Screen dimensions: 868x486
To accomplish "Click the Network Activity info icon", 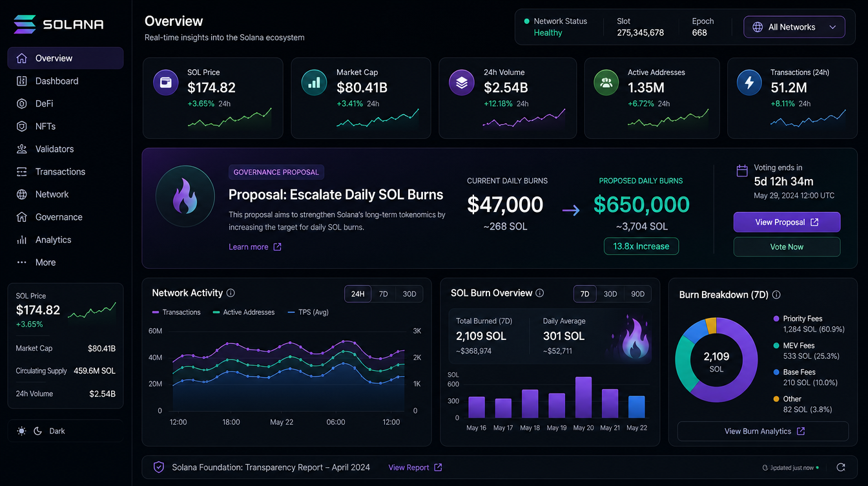I will coord(231,293).
